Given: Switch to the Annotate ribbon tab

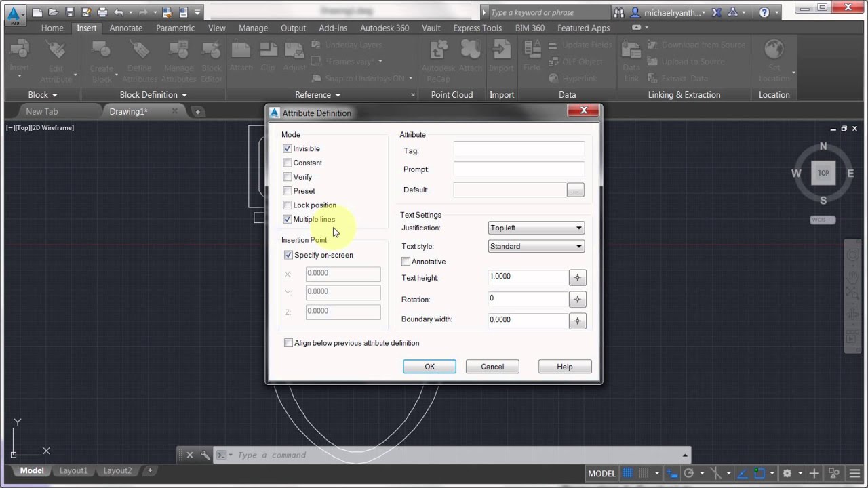Looking at the screenshot, I should 126,28.
